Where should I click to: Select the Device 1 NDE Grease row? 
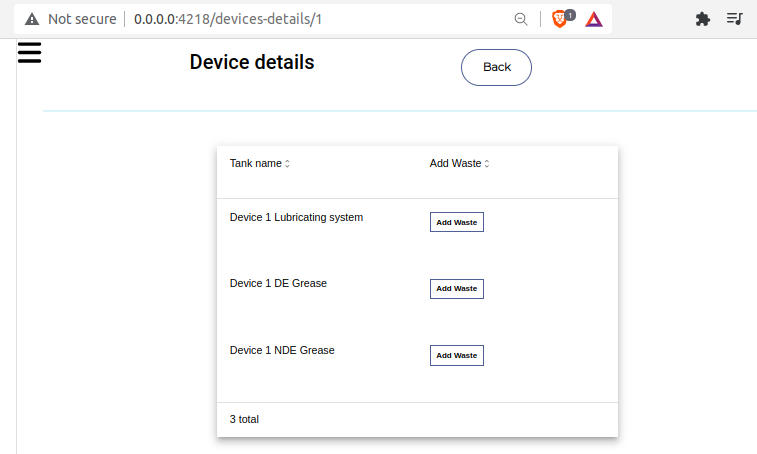(282, 350)
